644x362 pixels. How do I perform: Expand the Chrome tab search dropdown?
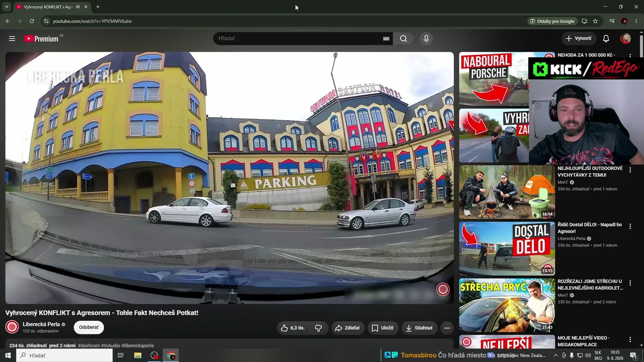7,7
